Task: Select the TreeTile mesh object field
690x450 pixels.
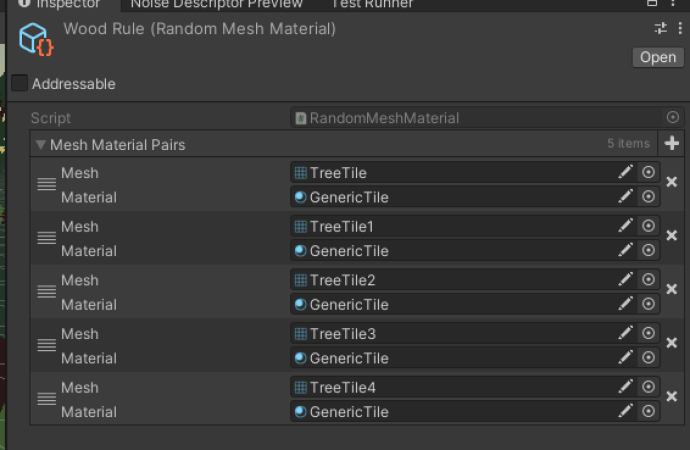Action: pyautogui.click(x=452, y=172)
